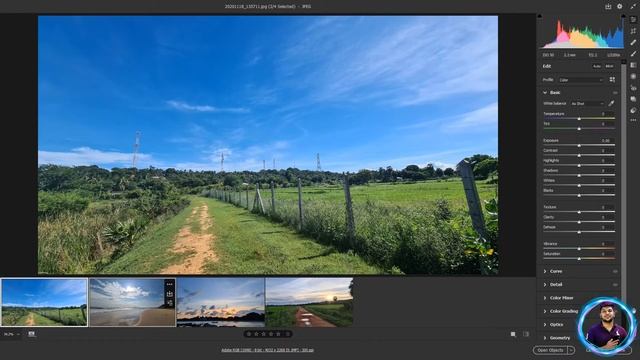
Task: Toggle shadow clipping warning in histogram
Action: (540, 16)
